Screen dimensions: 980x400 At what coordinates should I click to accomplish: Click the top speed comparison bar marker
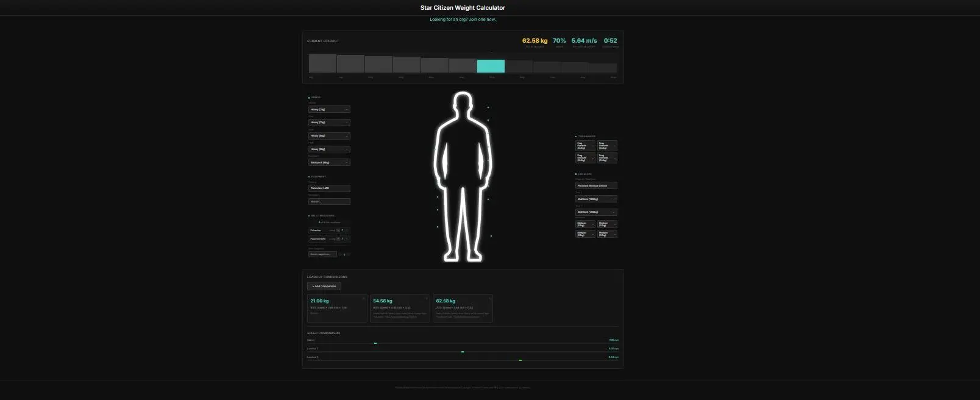[x=375, y=343]
